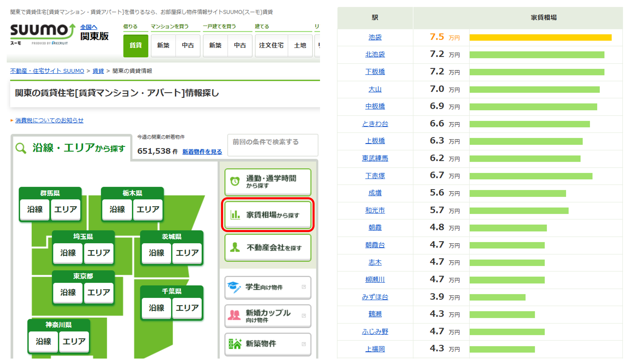This screenshot has width=630, height=364.
Task: Click the bar chart icon on 家賃相場から探す
Action: (x=235, y=214)
